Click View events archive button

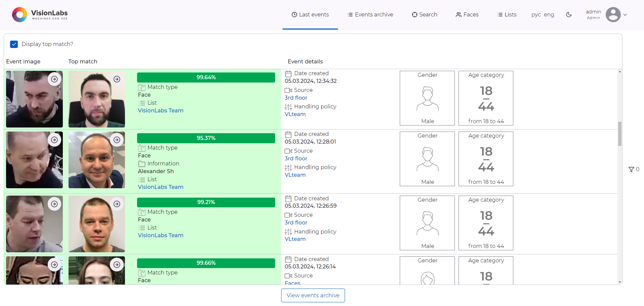point(313,295)
